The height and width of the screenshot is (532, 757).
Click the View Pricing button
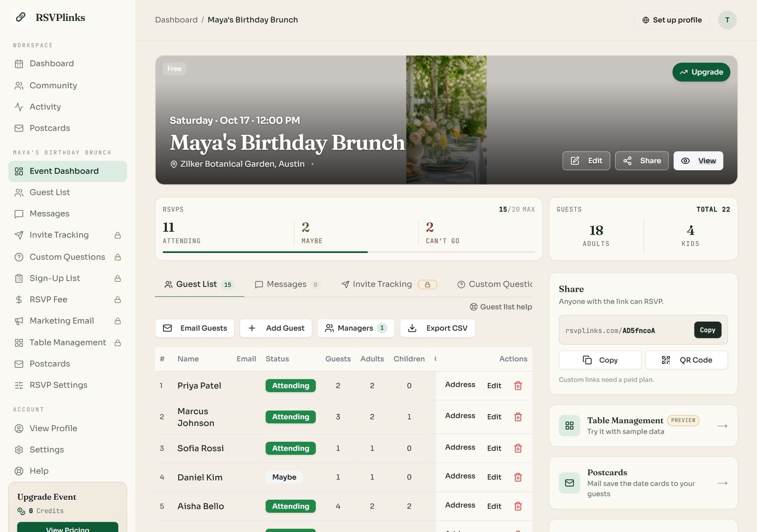pyautogui.click(x=67, y=527)
